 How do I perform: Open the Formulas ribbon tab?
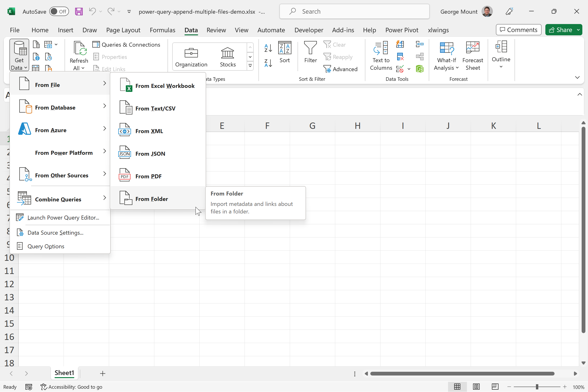point(163,30)
